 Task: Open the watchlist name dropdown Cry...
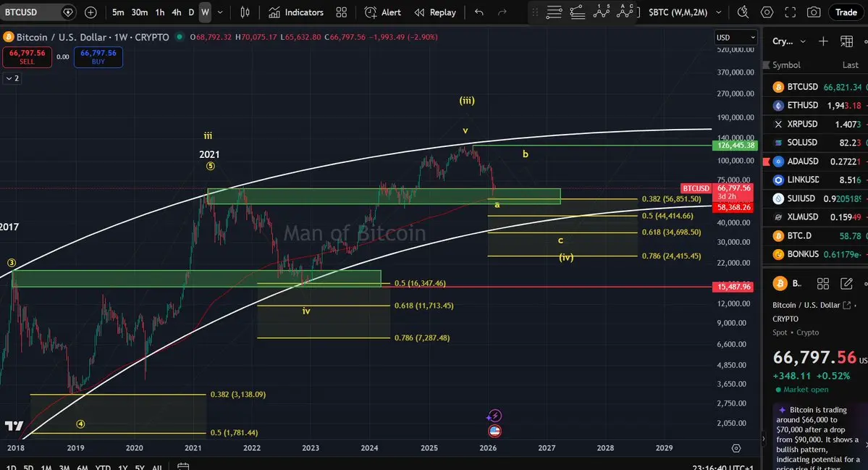[x=788, y=41]
